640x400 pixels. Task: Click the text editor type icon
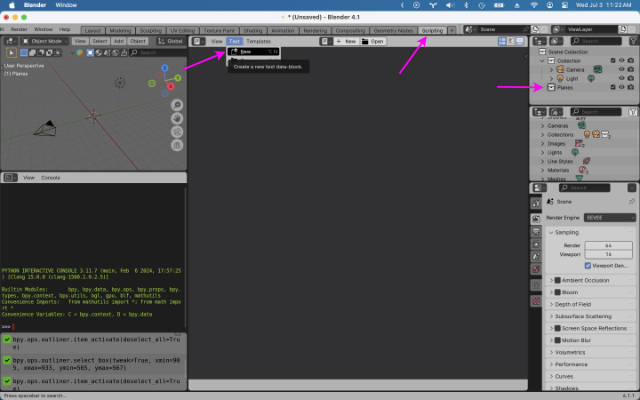pos(198,41)
